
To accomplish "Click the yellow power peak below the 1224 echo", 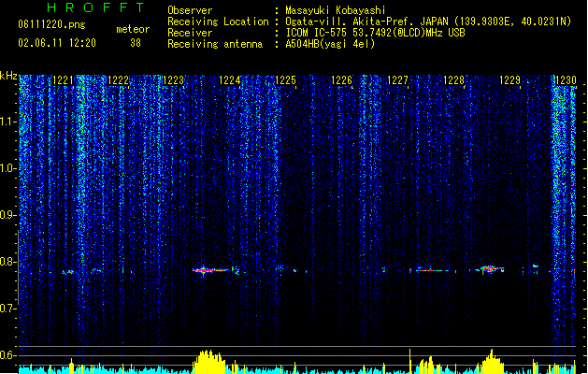I will point(208,362).
